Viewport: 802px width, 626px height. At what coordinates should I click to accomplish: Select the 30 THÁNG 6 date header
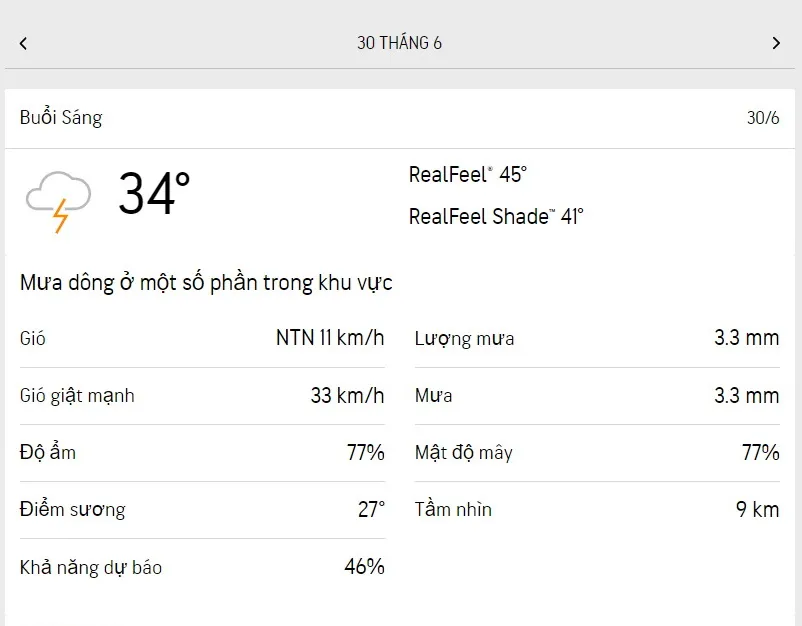400,43
